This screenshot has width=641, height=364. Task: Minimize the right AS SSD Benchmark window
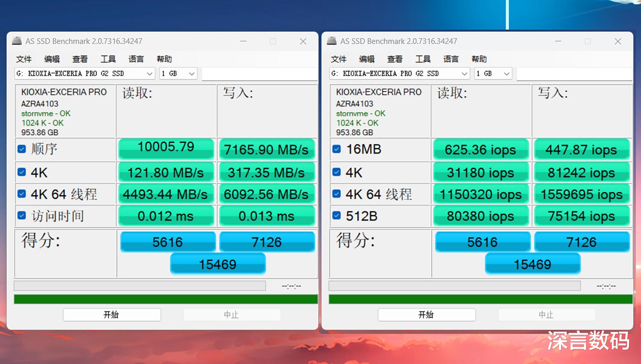[558, 41]
